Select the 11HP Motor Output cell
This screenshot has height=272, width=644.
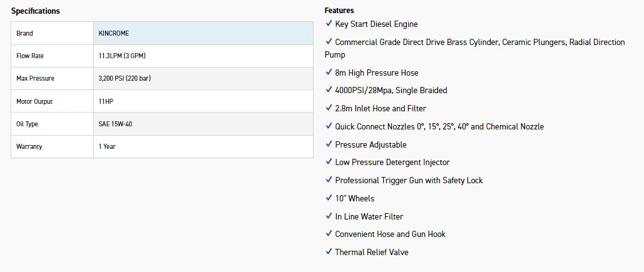tap(106, 101)
